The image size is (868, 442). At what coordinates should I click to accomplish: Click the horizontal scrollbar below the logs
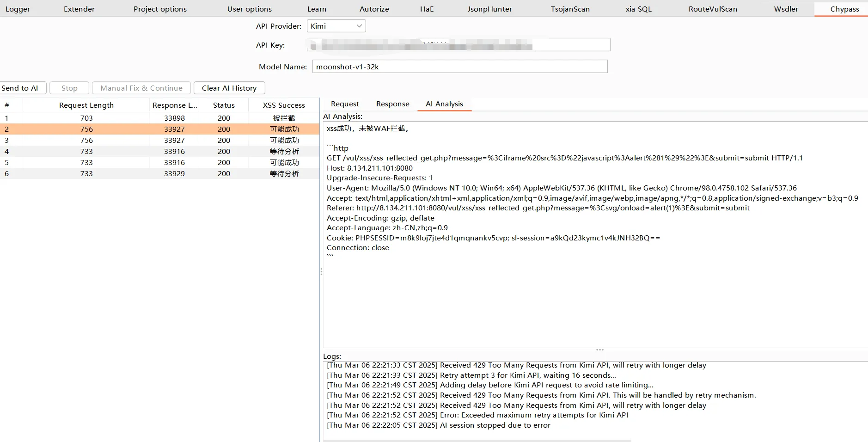click(x=477, y=441)
